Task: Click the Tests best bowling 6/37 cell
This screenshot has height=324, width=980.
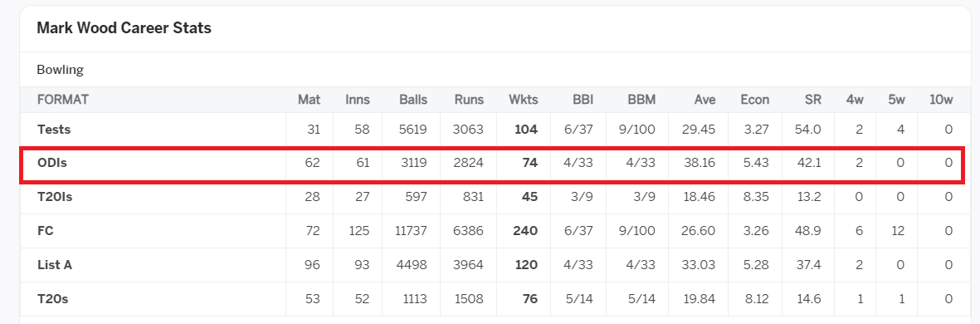Action: (578, 130)
